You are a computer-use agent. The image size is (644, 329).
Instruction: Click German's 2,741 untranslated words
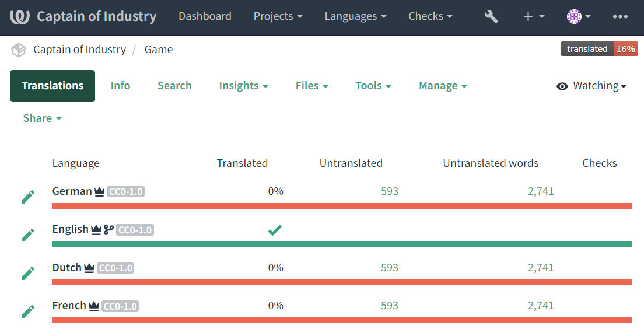pyautogui.click(x=541, y=191)
